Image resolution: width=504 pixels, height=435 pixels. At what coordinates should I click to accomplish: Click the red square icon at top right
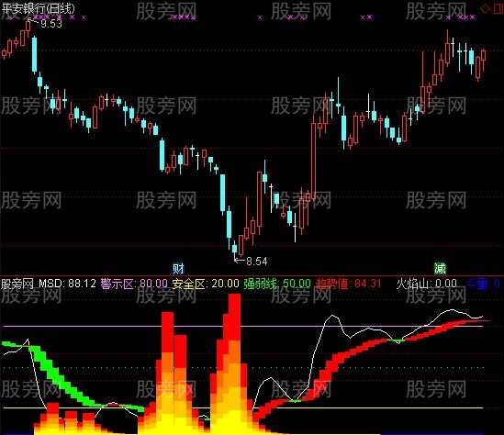click(498, 8)
